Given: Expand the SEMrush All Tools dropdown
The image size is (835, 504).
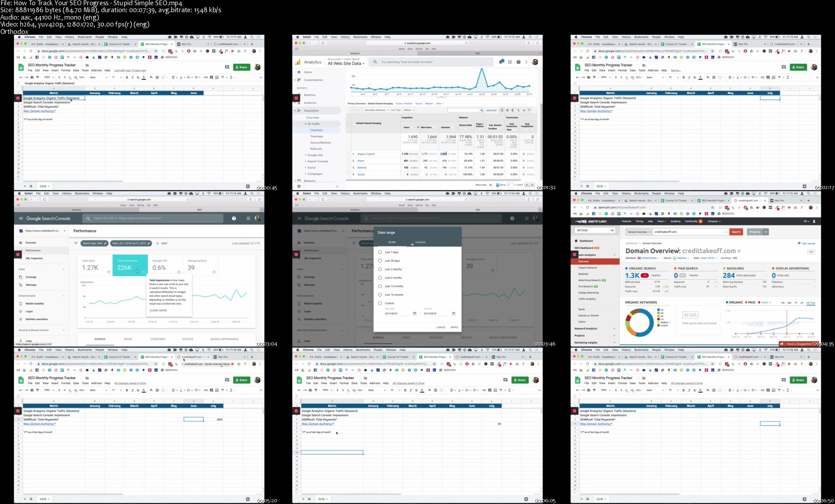Looking at the screenshot, I should tap(595, 230).
